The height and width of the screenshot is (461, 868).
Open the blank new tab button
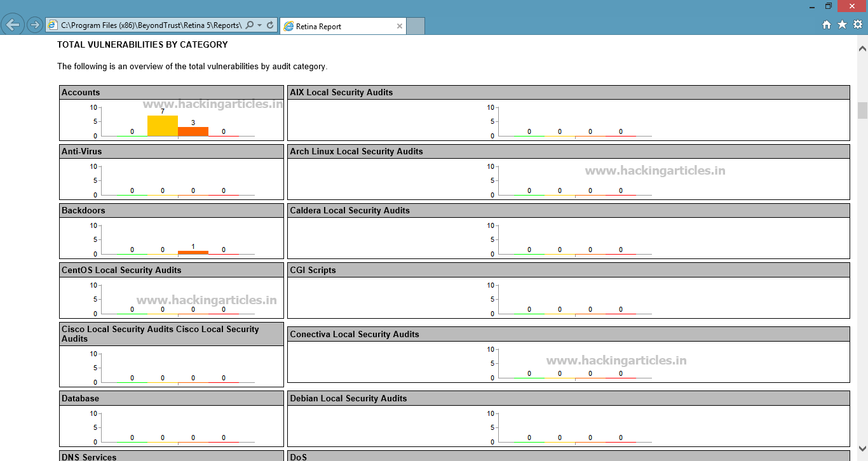point(416,26)
